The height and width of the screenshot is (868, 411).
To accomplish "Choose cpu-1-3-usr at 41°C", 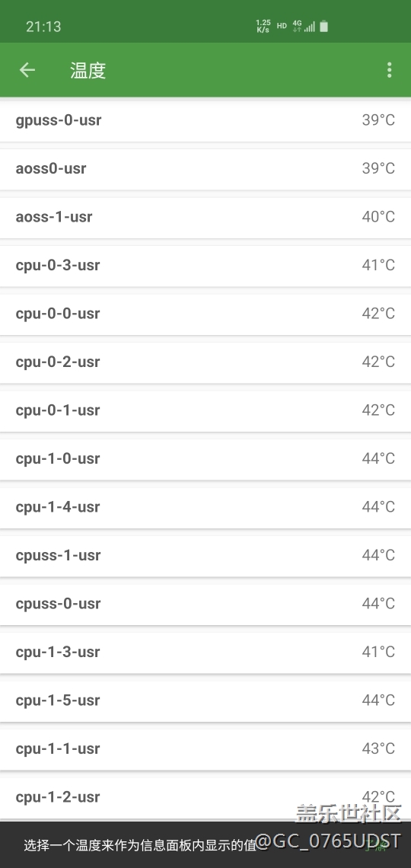I will (x=205, y=652).
